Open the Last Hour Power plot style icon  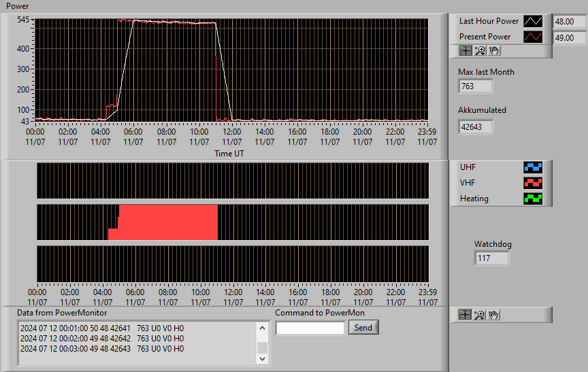(x=533, y=21)
